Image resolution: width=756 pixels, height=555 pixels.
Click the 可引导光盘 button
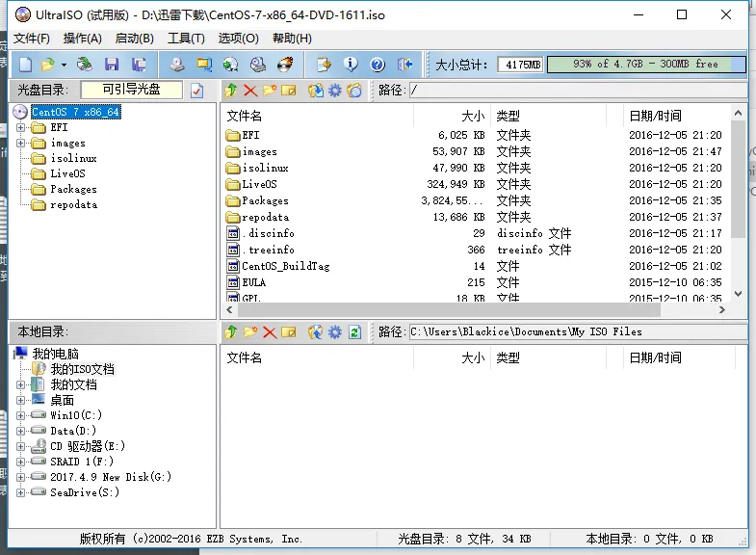[132, 90]
